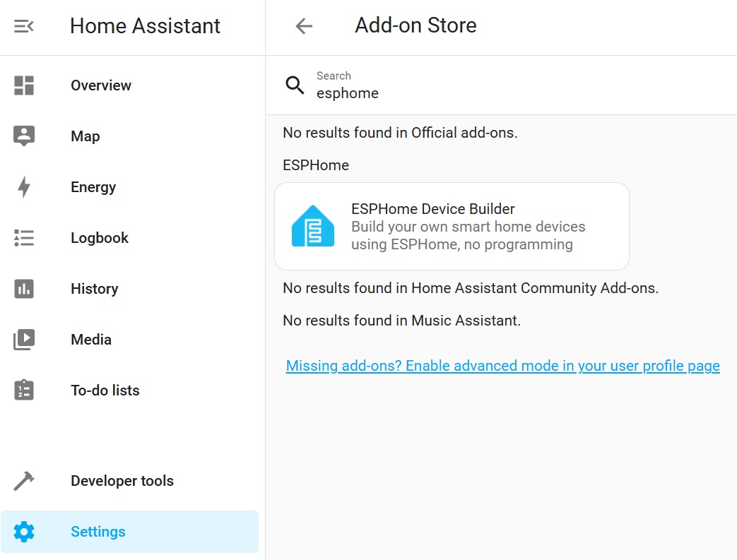Follow the Missing add-ons advanced mode link

click(503, 366)
